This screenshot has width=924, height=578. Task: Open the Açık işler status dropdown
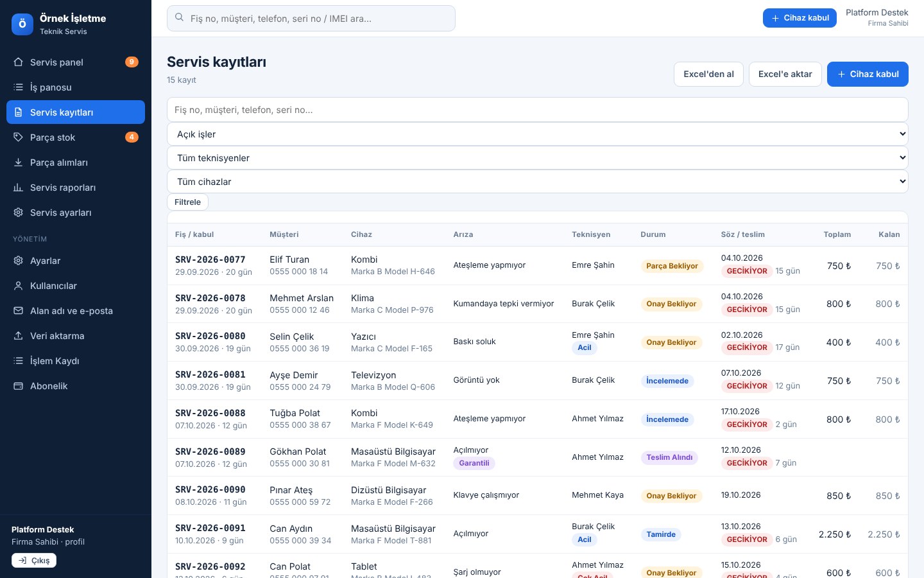tap(538, 134)
